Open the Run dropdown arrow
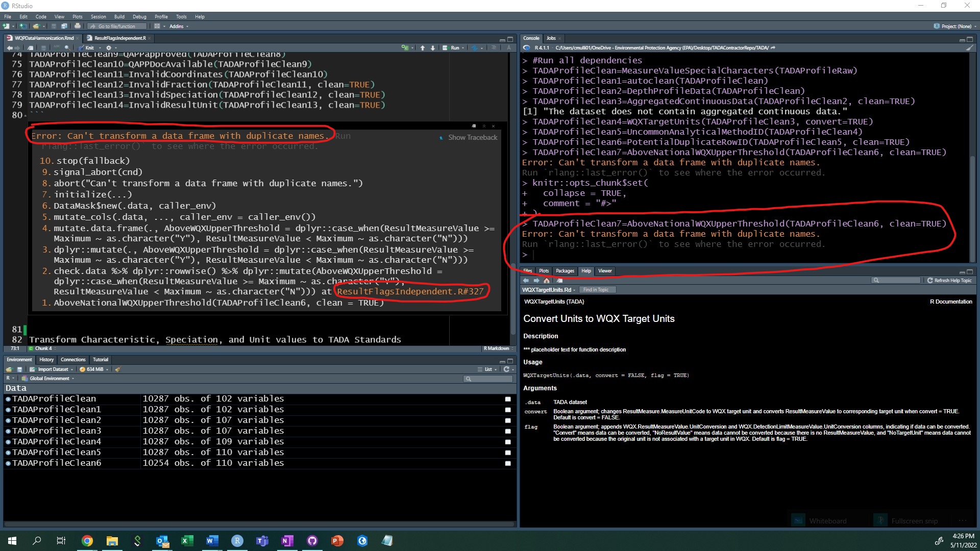The image size is (980, 551). (x=463, y=48)
